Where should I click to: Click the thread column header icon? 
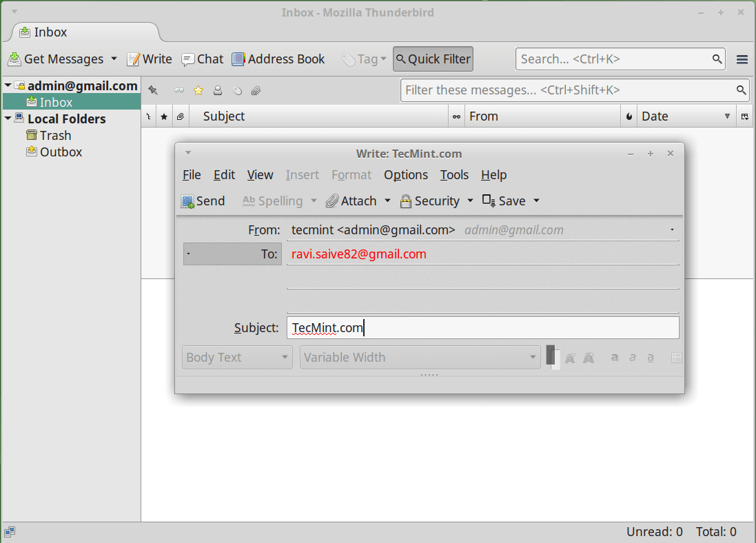point(148,116)
